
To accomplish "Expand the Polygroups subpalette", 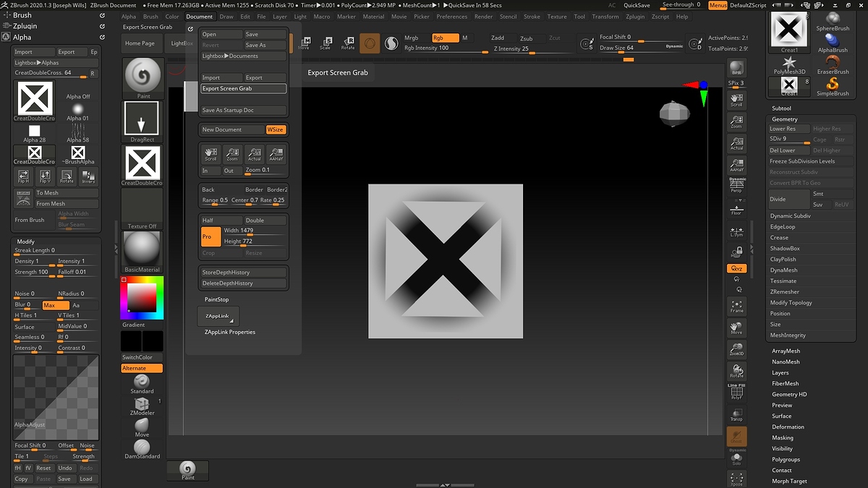I will pyautogui.click(x=786, y=459).
